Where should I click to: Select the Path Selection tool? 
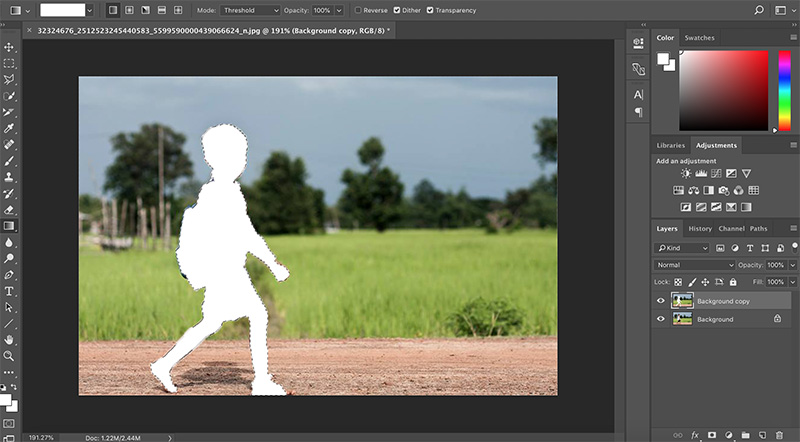(x=9, y=307)
